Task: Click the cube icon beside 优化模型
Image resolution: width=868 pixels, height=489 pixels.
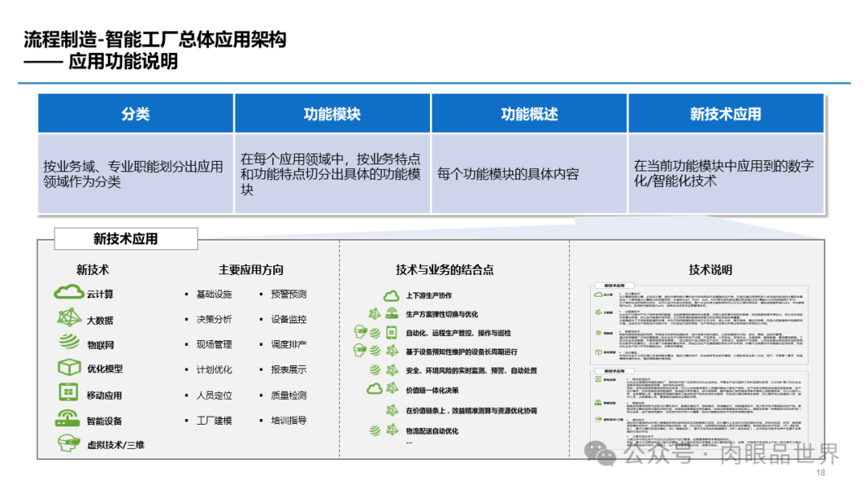Action: coord(69,367)
